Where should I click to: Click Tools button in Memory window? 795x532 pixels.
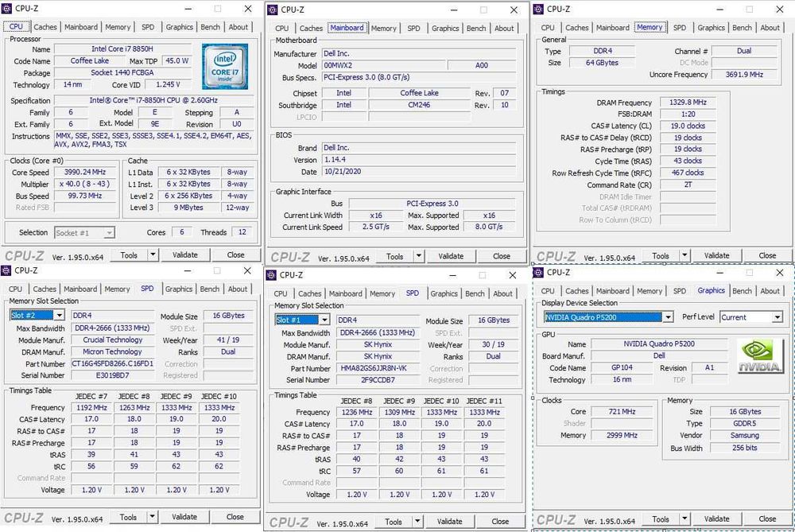tap(661, 255)
